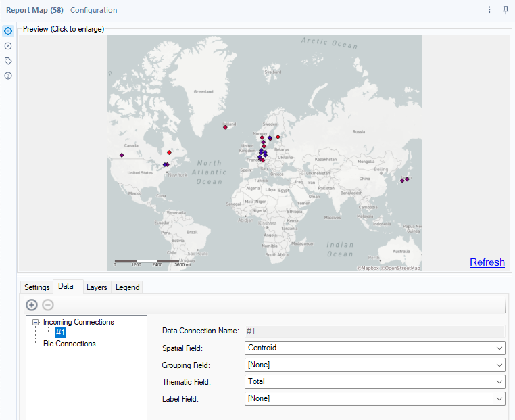
Task: Open the annotation tag icon in sidebar
Action: pyautogui.click(x=8, y=61)
